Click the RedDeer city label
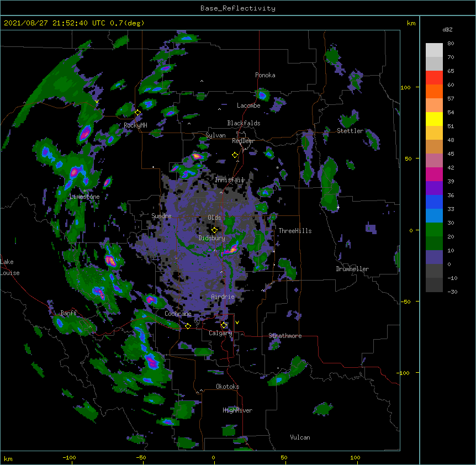The height and width of the screenshot is (465, 476). click(243, 141)
